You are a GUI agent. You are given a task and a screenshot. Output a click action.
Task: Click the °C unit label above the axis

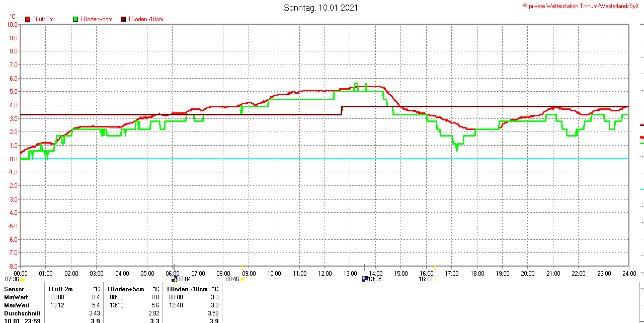point(13,17)
